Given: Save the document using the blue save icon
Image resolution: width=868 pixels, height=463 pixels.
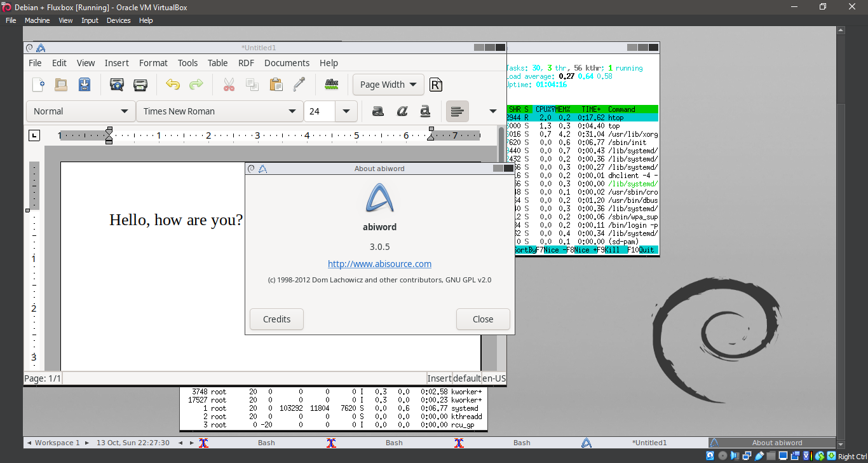Looking at the screenshot, I should (x=85, y=84).
